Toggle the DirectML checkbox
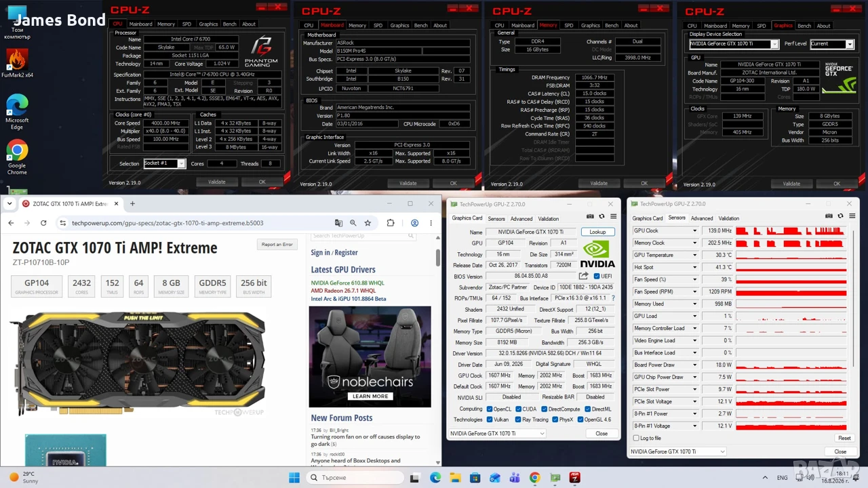The width and height of the screenshot is (868, 488). [587, 409]
